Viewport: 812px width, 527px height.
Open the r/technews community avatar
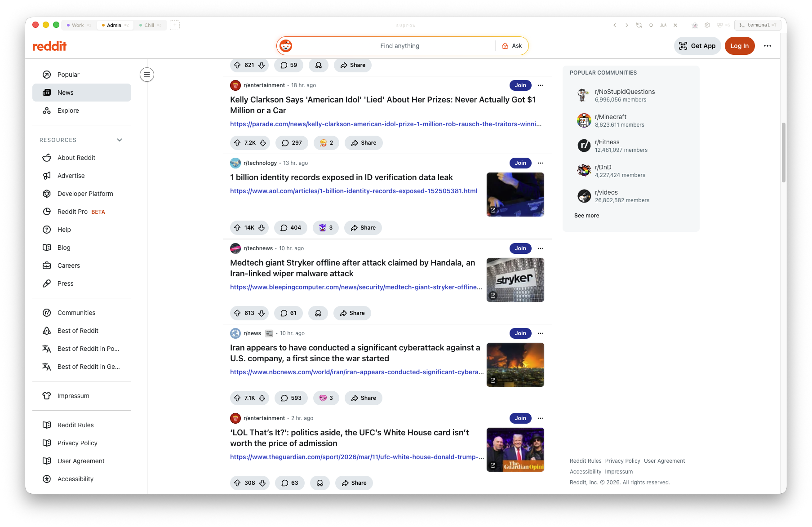235,248
